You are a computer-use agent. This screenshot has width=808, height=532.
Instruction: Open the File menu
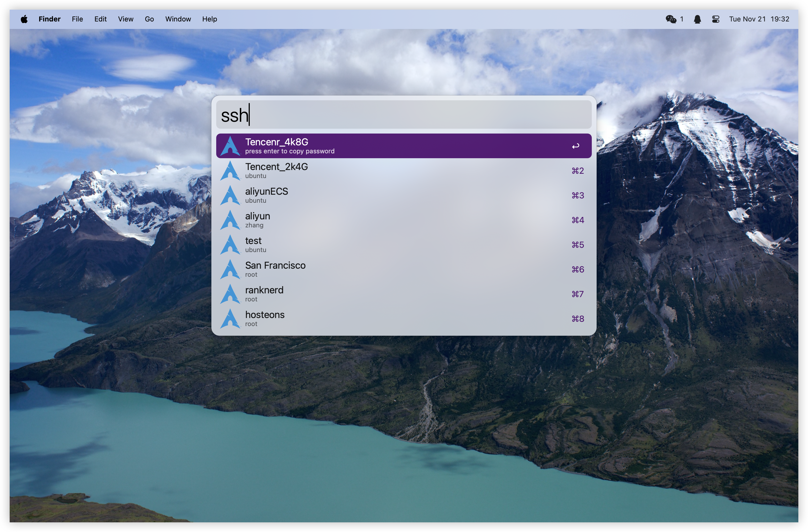point(78,19)
